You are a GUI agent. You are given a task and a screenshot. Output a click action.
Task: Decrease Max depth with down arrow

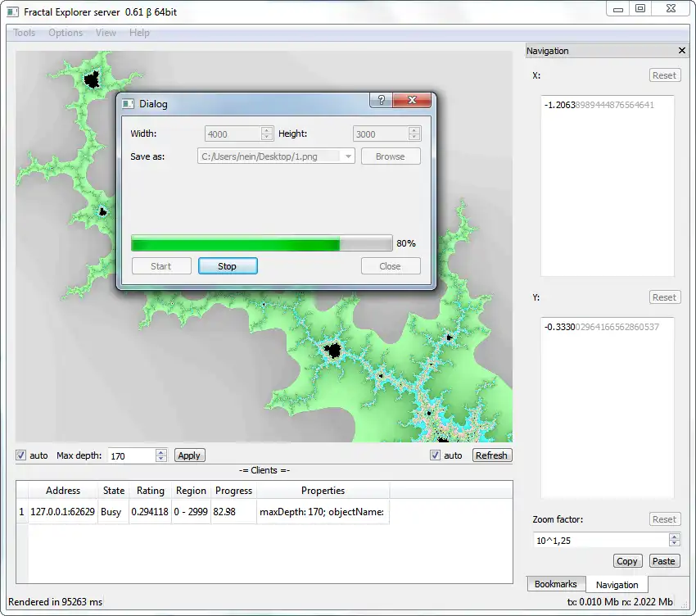point(161,459)
